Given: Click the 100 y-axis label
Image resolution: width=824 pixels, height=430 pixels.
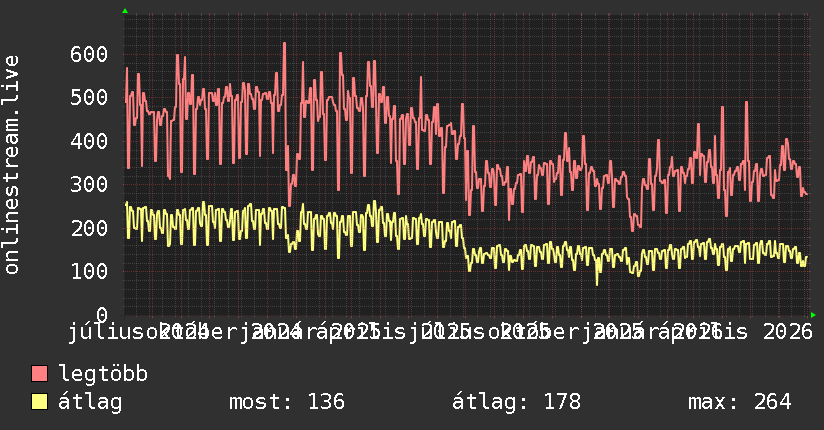Looking at the screenshot, I should tap(89, 271).
